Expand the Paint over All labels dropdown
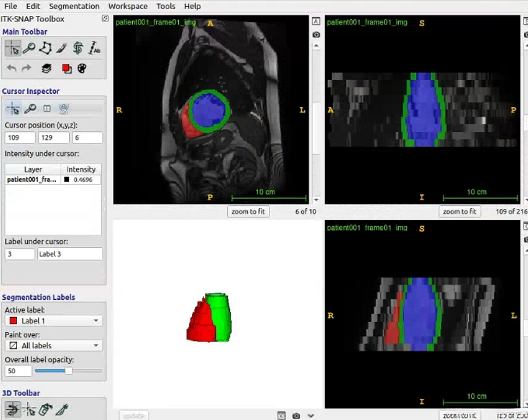 54,345
